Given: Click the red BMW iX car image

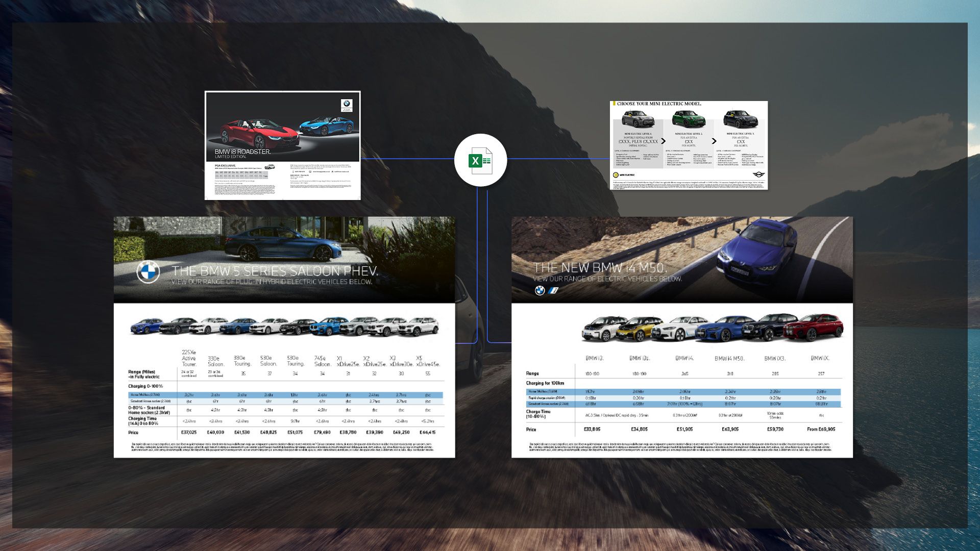Looking at the screenshot, I should pyautogui.click(x=813, y=327).
